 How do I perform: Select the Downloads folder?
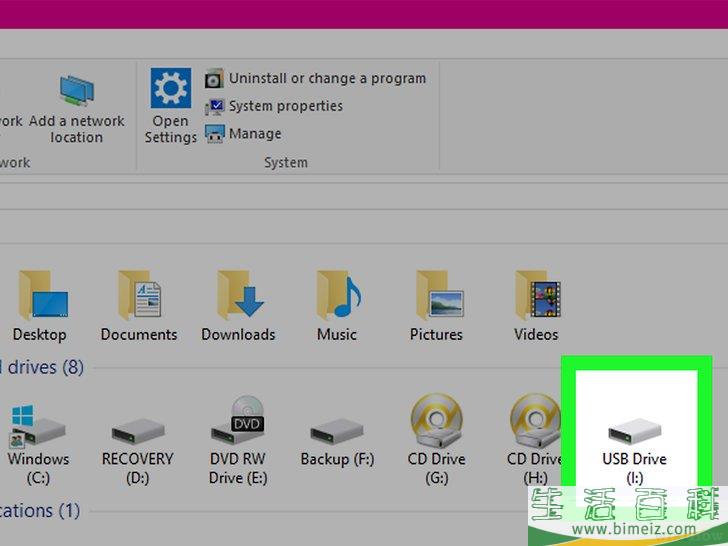(x=239, y=298)
